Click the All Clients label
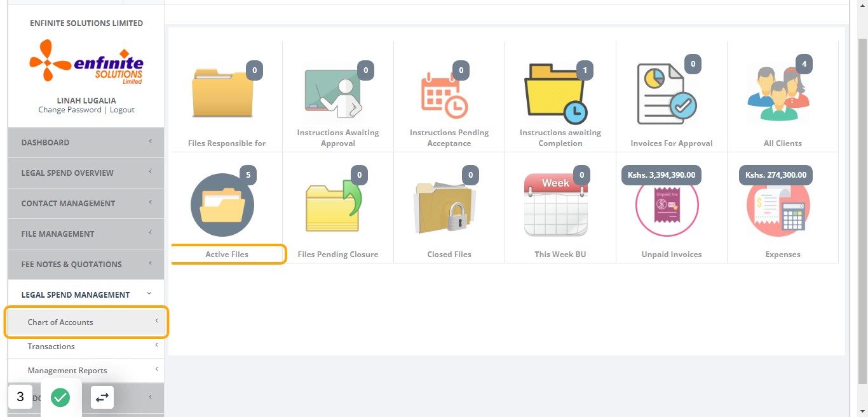Viewport: 868px width, 417px height. click(x=783, y=143)
